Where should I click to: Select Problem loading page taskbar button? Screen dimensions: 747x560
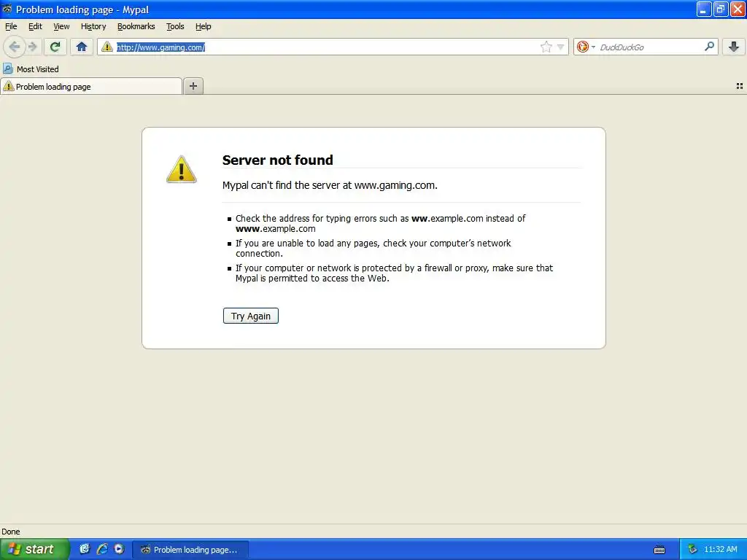(x=190, y=550)
